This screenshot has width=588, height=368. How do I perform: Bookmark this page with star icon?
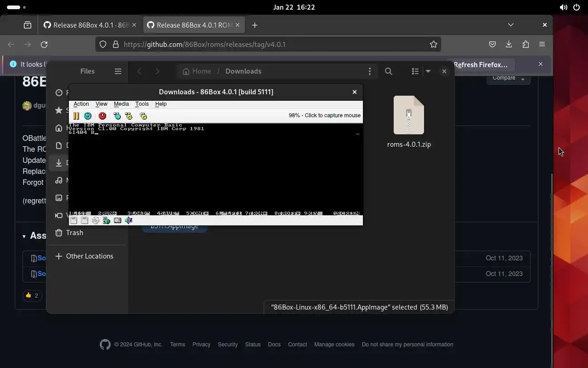pyautogui.click(x=433, y=45)
